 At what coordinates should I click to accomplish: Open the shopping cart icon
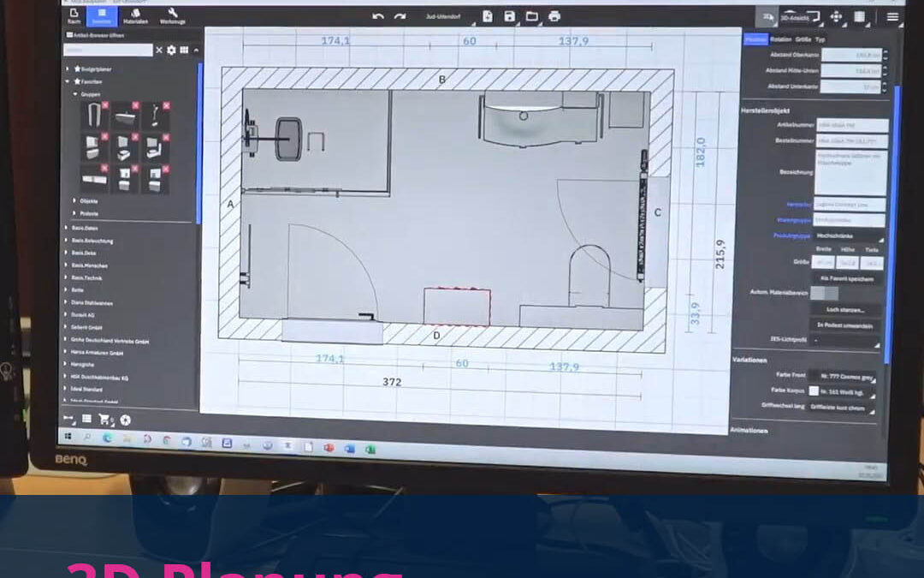[x=105, y=420]
